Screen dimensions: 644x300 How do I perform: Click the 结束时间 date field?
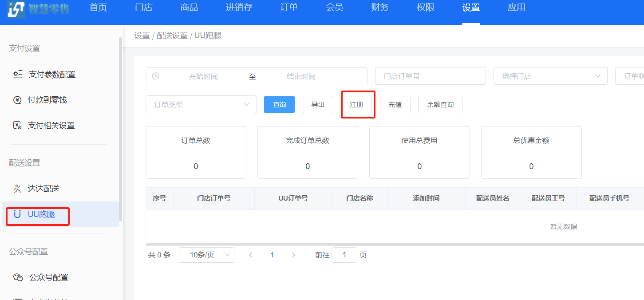tap(301, 76)
